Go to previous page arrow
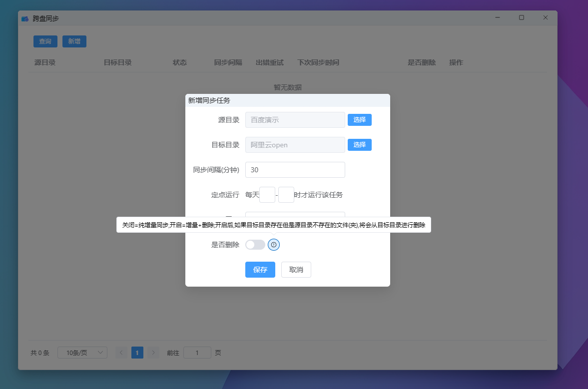The image size is (588, 389). pyautogui.click(x=121, y=353)
